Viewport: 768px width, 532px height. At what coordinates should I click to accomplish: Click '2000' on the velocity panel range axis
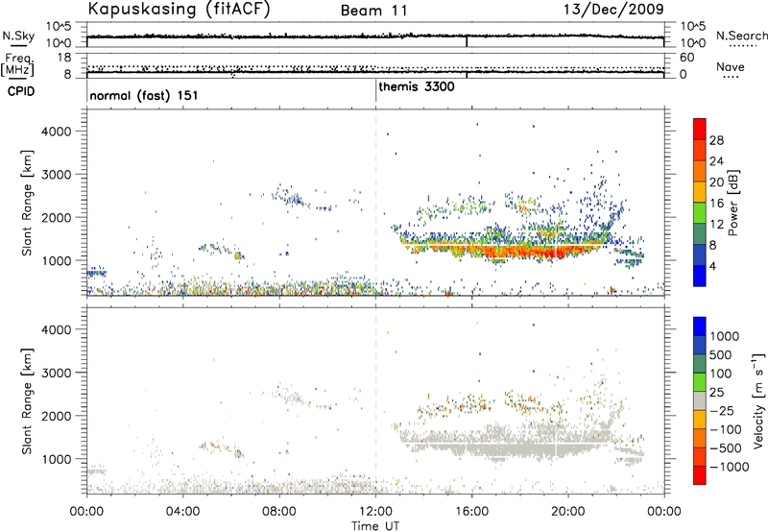(57, 416)
